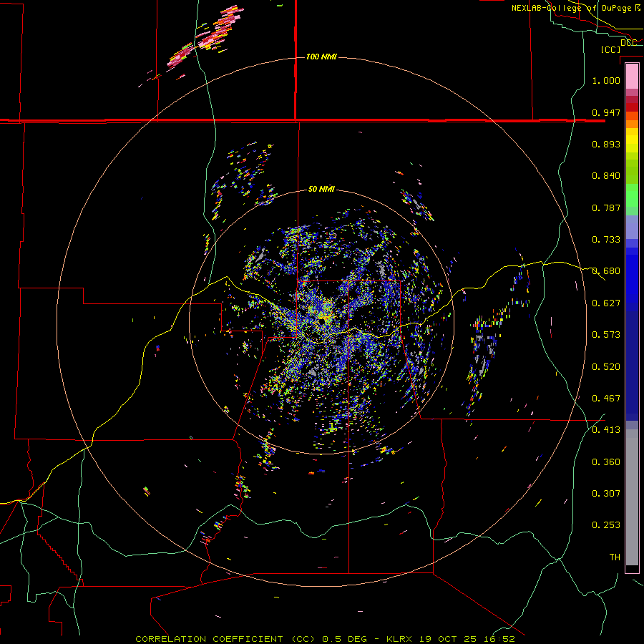
Task: Select the 0.360 scale value
Action: click(606, 462)
